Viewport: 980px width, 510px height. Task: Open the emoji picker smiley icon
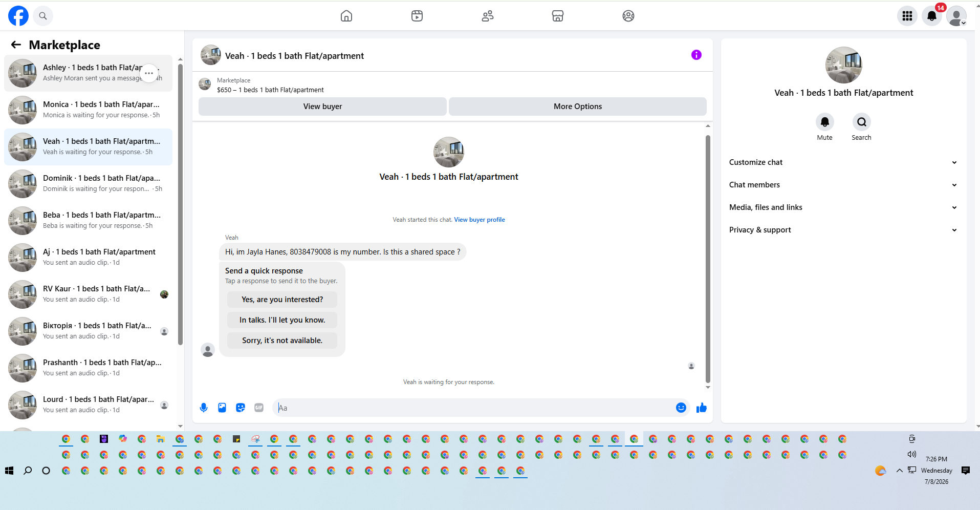681,408
